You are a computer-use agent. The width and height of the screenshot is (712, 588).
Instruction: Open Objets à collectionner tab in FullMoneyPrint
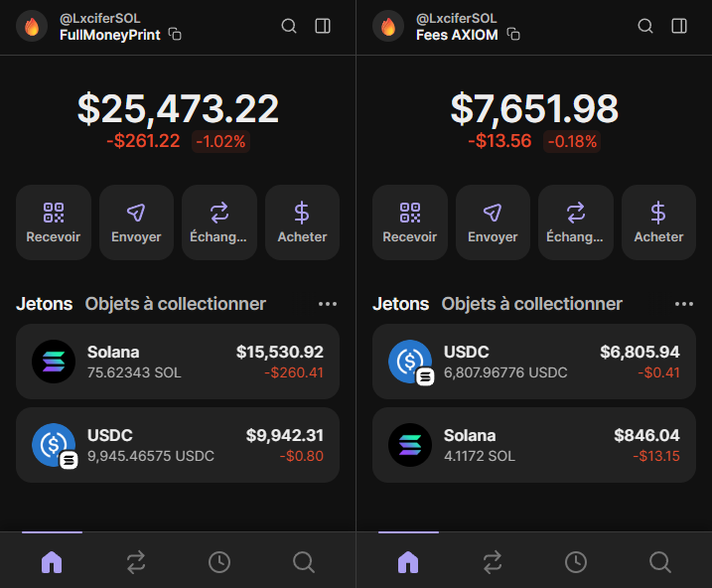(176, 304)
